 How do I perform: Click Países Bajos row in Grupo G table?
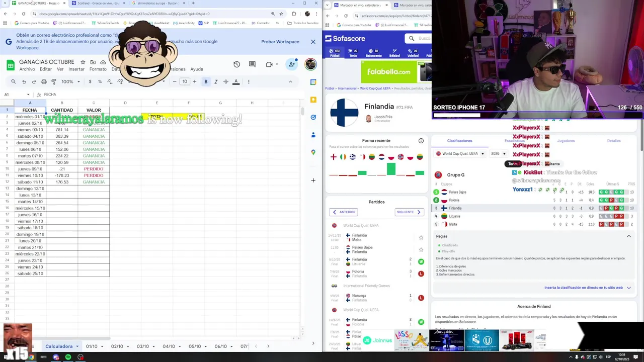point(534,192)
